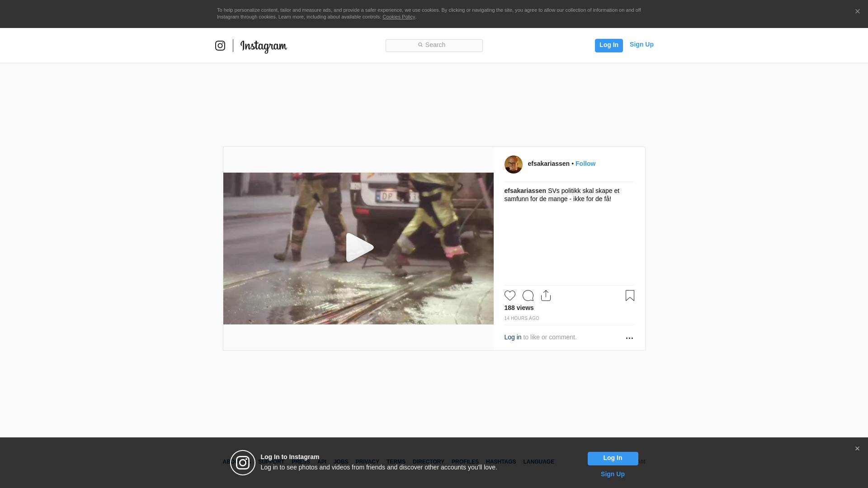Viewport: 868px width, 488px height.
Task: Open the DIRECTORY footer link
Action: coord(428,462)
